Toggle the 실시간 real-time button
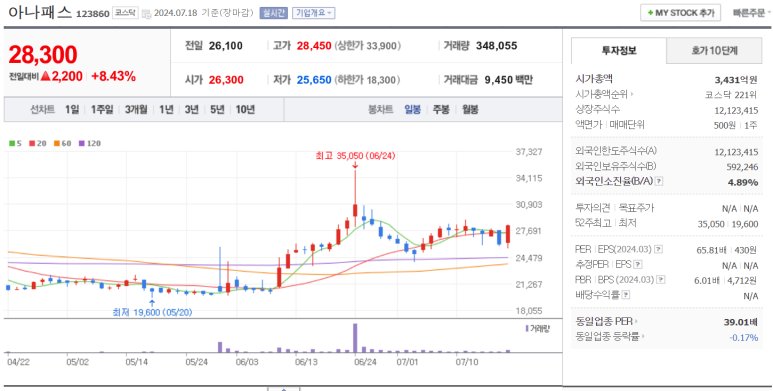 pyautogui.click(x=274, y=13)
